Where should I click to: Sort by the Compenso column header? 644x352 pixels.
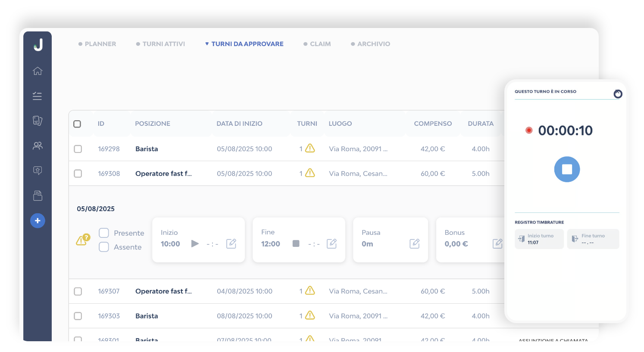(433, 124)
